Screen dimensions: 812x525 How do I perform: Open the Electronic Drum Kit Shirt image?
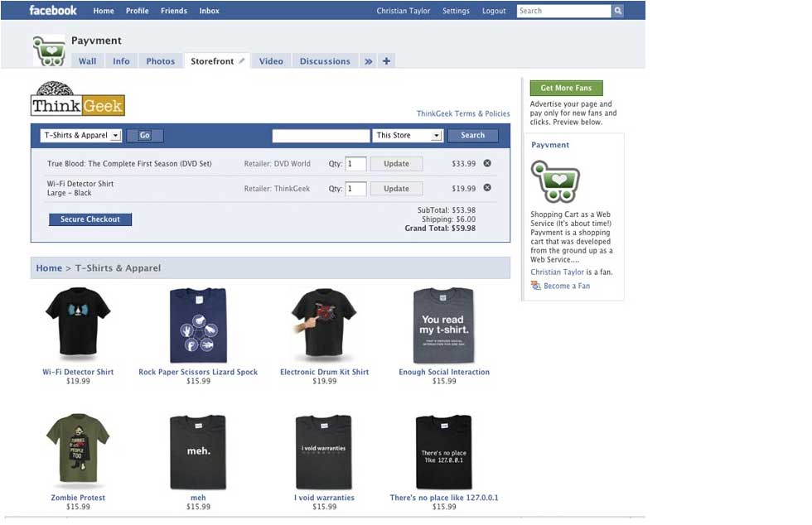coord(324,324)
